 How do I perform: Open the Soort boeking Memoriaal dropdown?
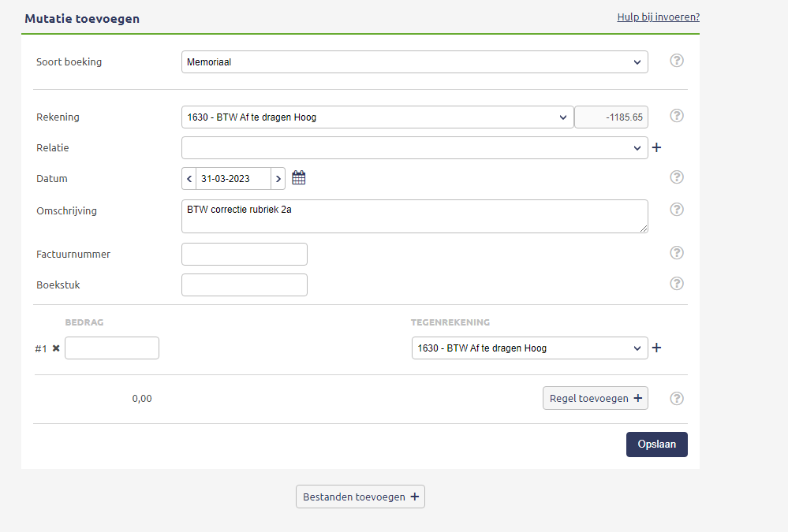415,61
